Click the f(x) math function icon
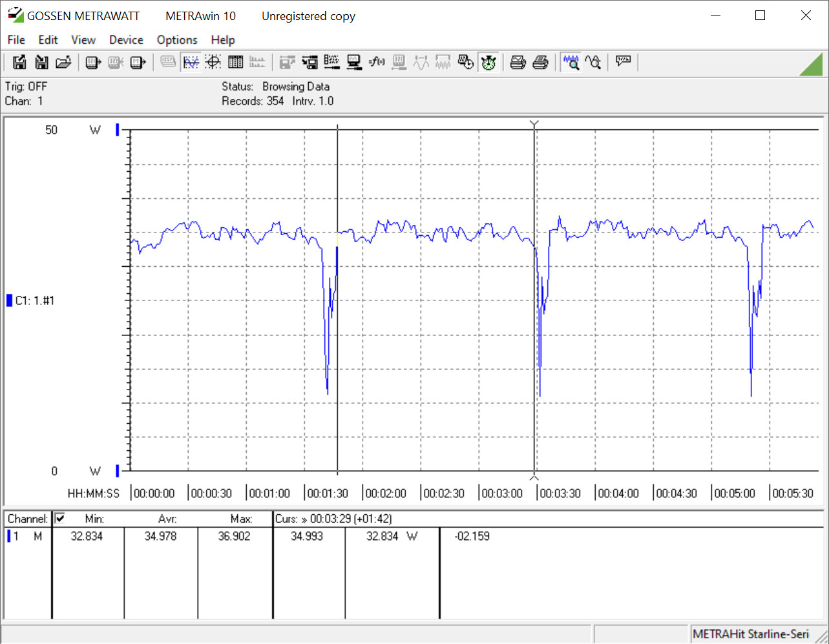The height and width of the screenshot is (644, 829). click(377, 62)
